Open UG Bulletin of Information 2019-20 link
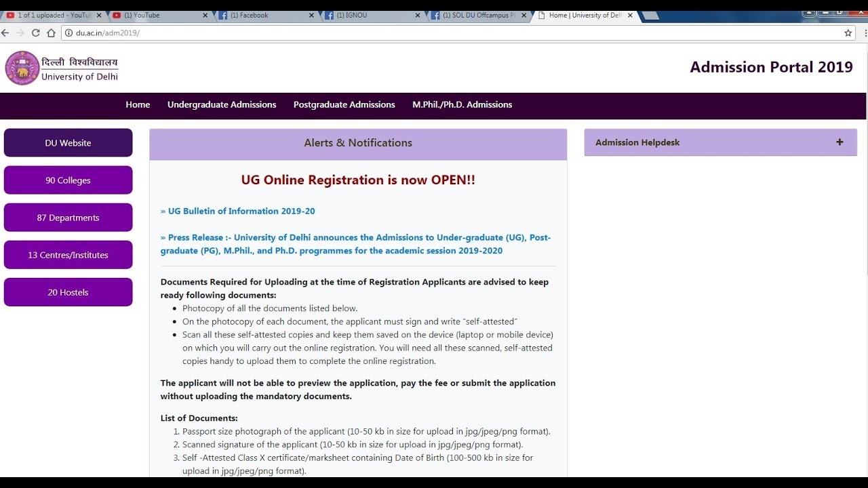 (x=238, y=211)
